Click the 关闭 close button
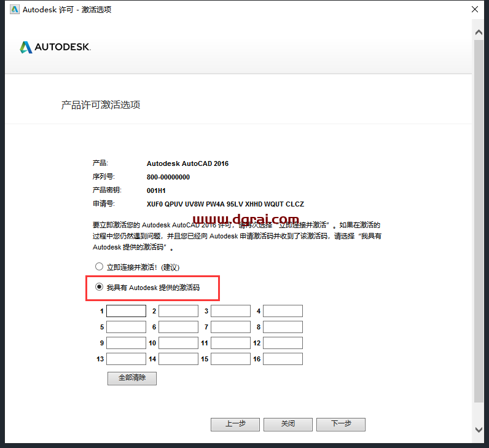The width and height of the screenshot is (489, 448). tap(288, 424)
